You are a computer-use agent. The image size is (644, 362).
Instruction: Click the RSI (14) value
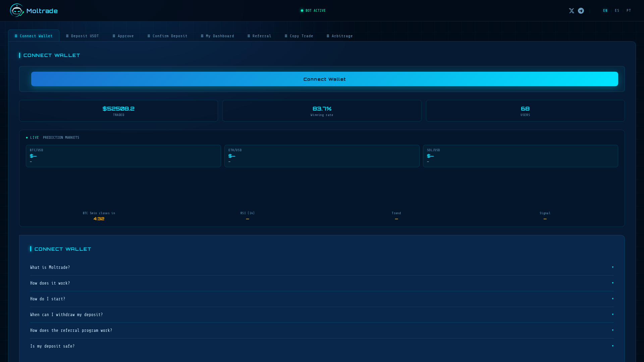pyautogui.click(x=248, y=219)
